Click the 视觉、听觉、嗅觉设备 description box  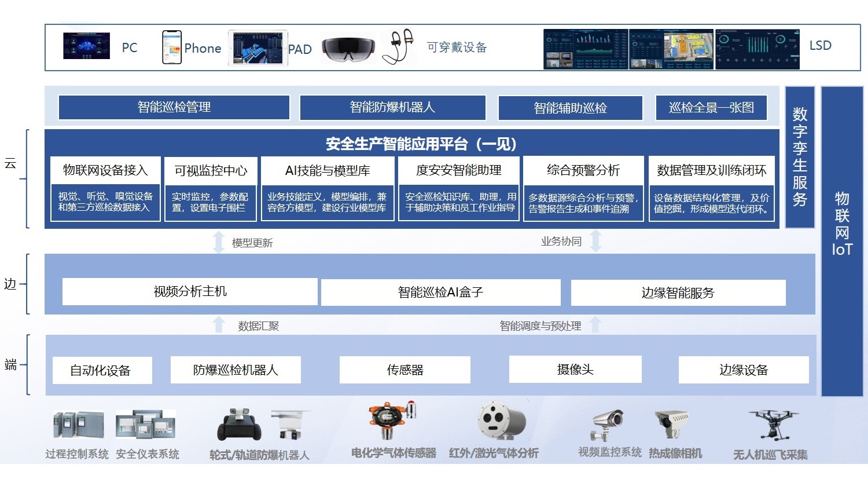click(105, 202)
